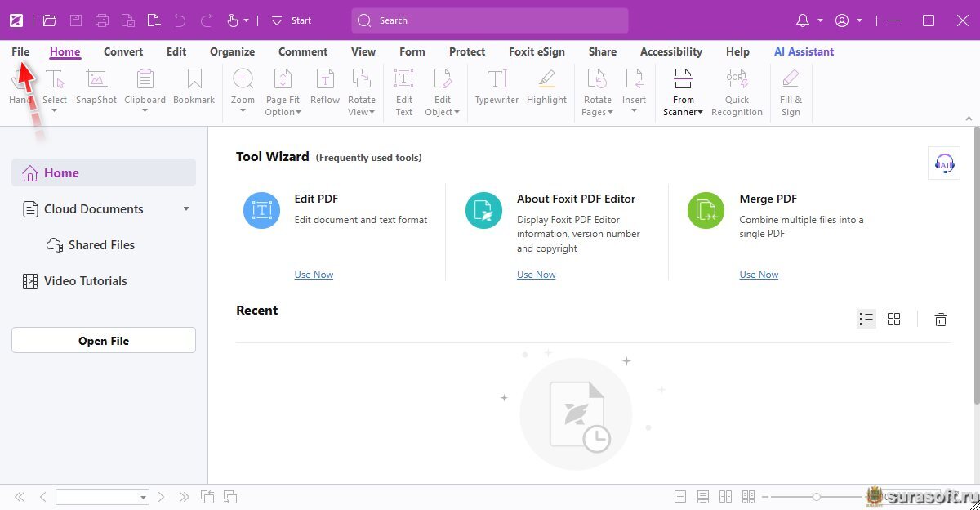Expand the Cloud Documents arrow
The width and height of the screenshot is (980, 510).
186,209
